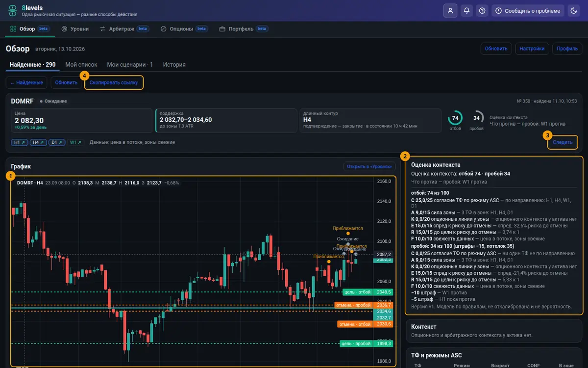Select the «цель · пробой» 1998,3 chart label
This screenshot has height=368, width=588.
click(x=367, y=343)
